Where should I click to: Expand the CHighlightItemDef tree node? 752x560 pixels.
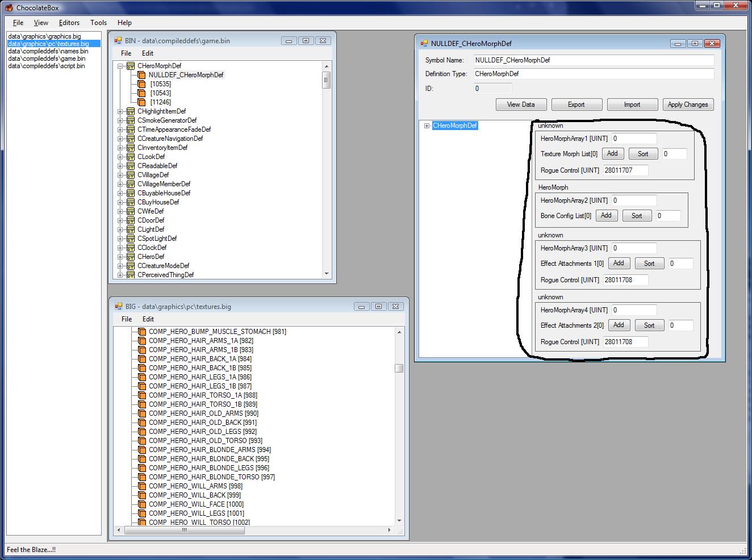[x=120, y=111]
